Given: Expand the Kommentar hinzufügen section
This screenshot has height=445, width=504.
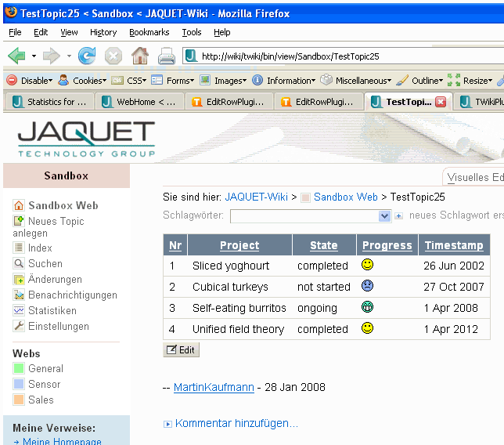Looking at the screenshot, I should (x=236, y=423).
